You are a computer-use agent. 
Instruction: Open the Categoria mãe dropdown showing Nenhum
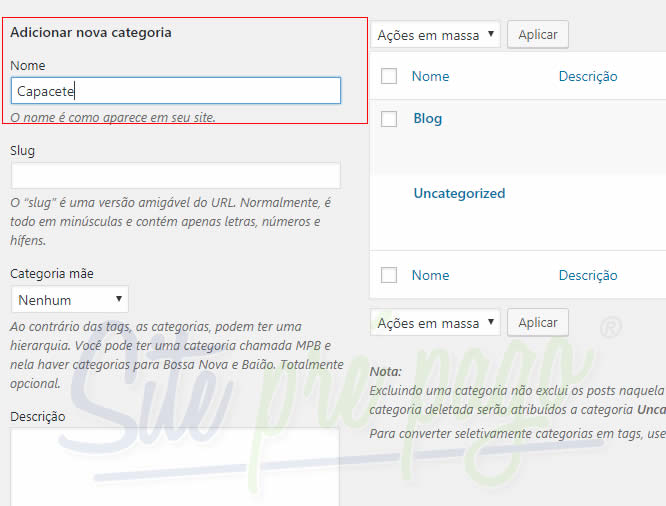click(x=70, y=299)
